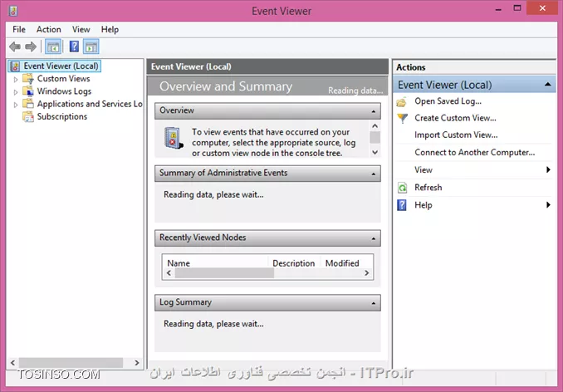Click Overview text scroll down arrow
This screenshot has width=563, height=392.
375,152
